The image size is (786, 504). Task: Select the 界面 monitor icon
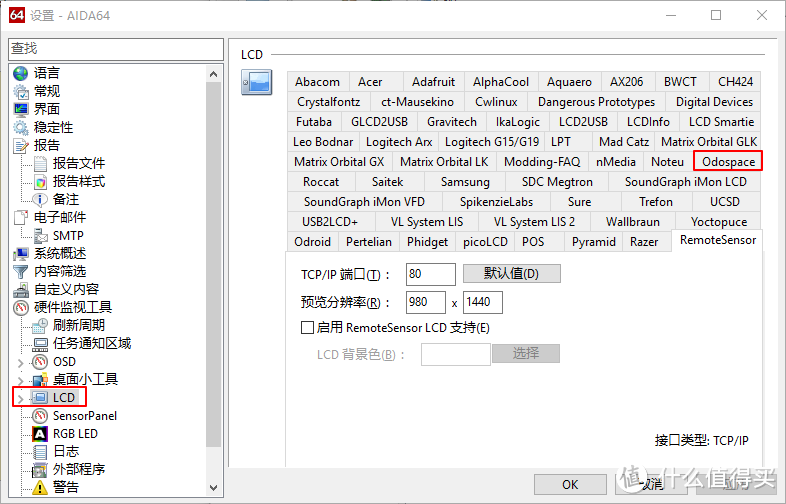coord(21,109)
